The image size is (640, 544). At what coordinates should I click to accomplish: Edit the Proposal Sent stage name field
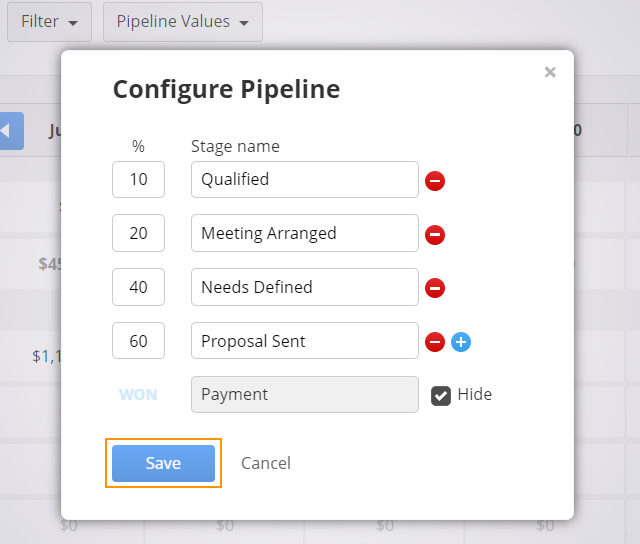tap(305, 341)
